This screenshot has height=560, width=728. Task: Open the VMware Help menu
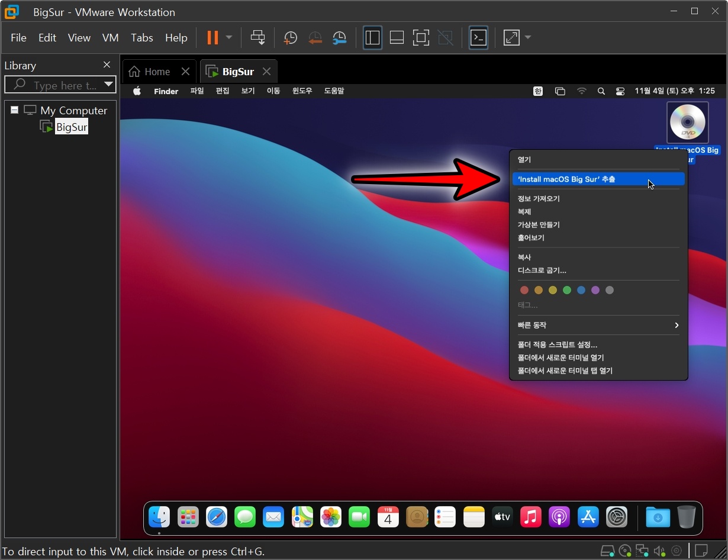click(176, 38)
